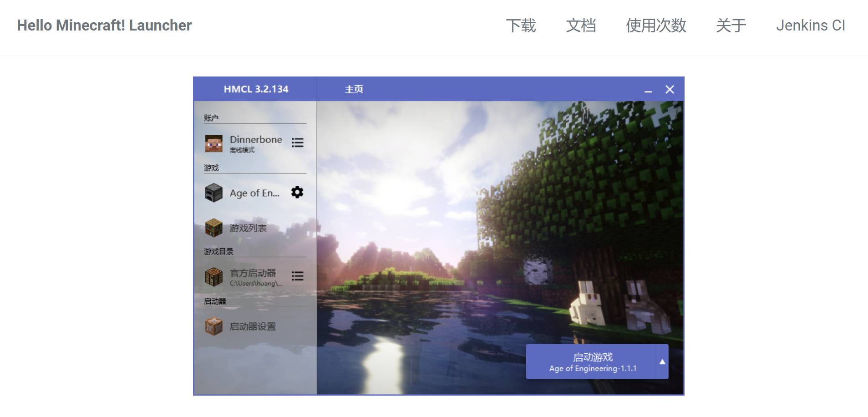Click the 主页 title tab
This screenshot has height=417, width=868.
(x=354, y=89)
